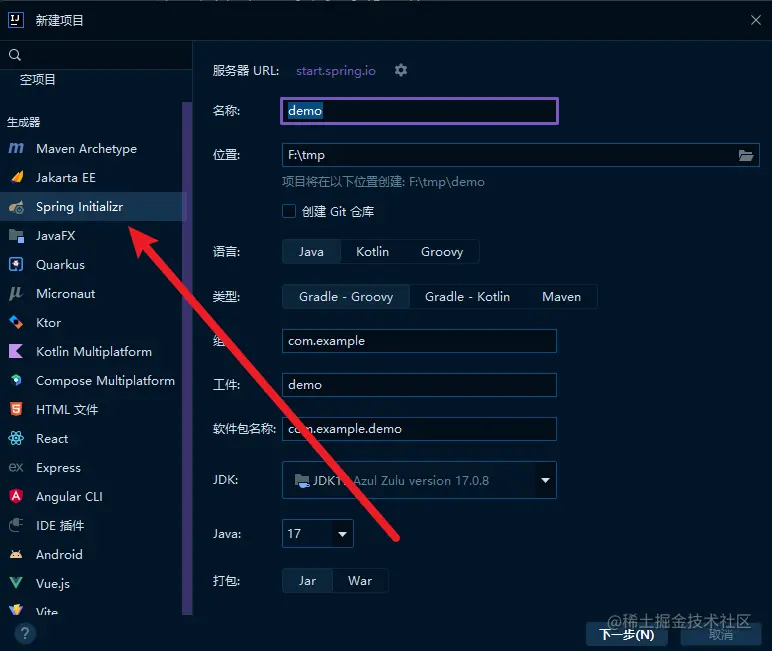Click the IDE 插件 plug icon
Image resolution: width=772 pixels, height=651 pixels.
(x=16, y=525)
